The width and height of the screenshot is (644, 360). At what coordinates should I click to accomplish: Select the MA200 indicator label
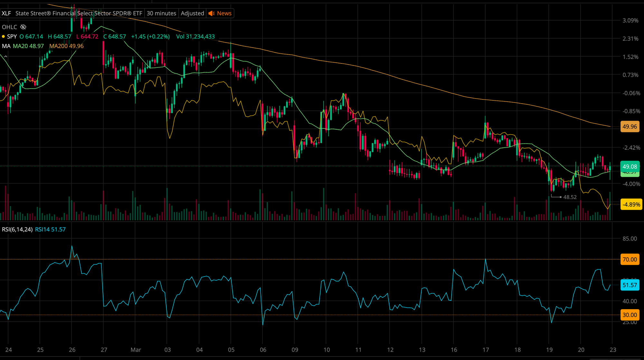coord(66,46)
